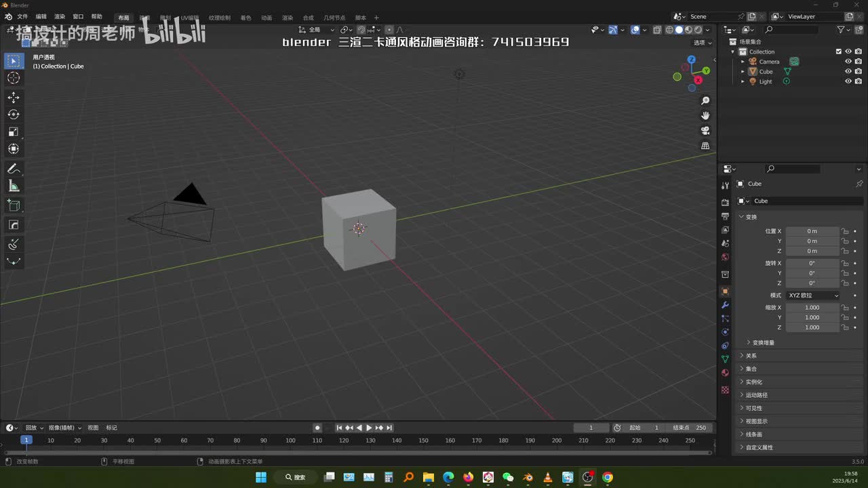
Task: Pin the Cube properties panel
Action: tap(859, 184)
